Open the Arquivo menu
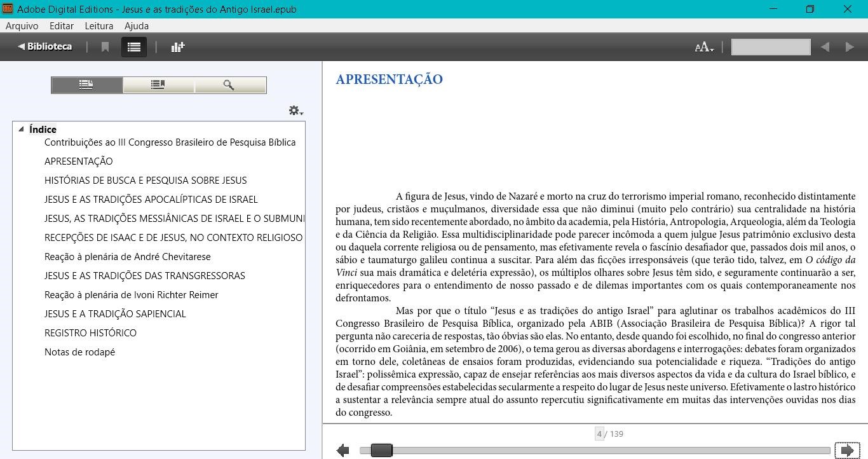Screen dimensions: 868x459 [x=22, y=26]
